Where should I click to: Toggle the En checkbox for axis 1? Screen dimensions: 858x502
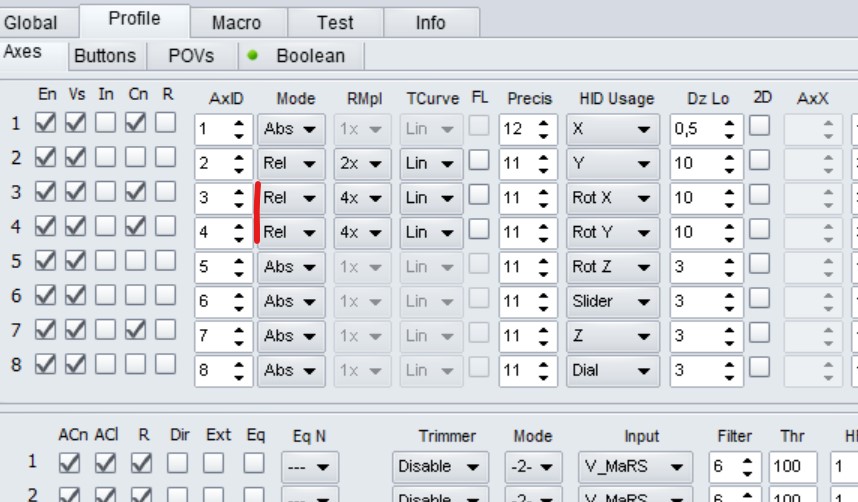tap(46, 122)
